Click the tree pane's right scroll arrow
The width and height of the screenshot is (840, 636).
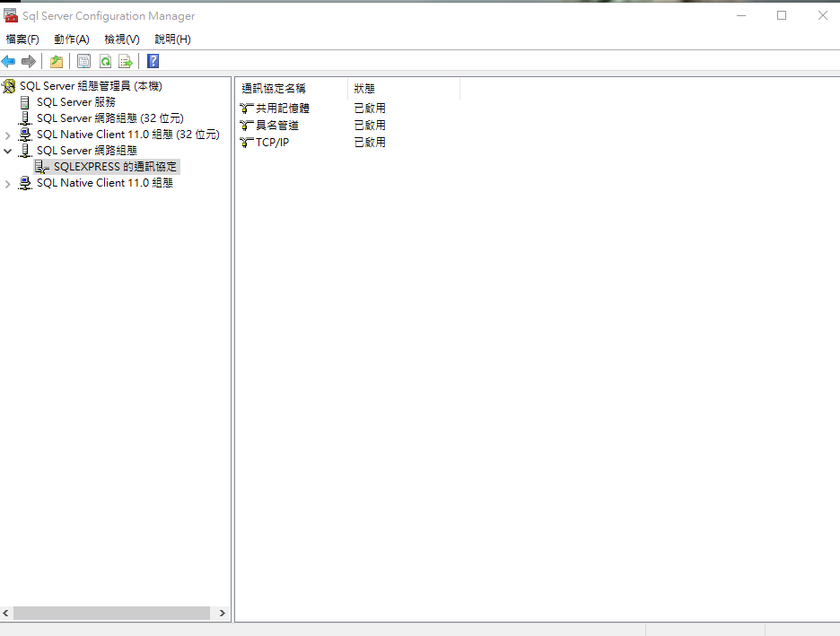pyautogui.click(x=223, y=614)
